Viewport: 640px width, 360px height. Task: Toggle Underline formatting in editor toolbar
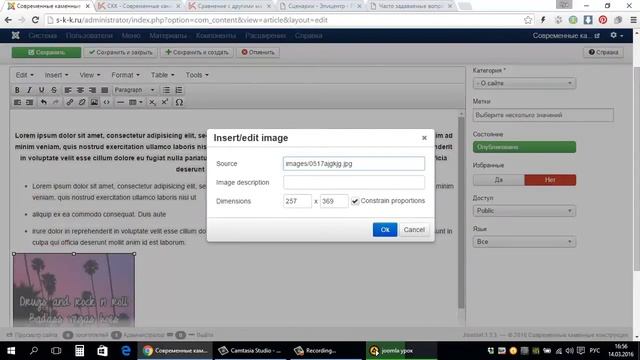(x=42, y=90)
